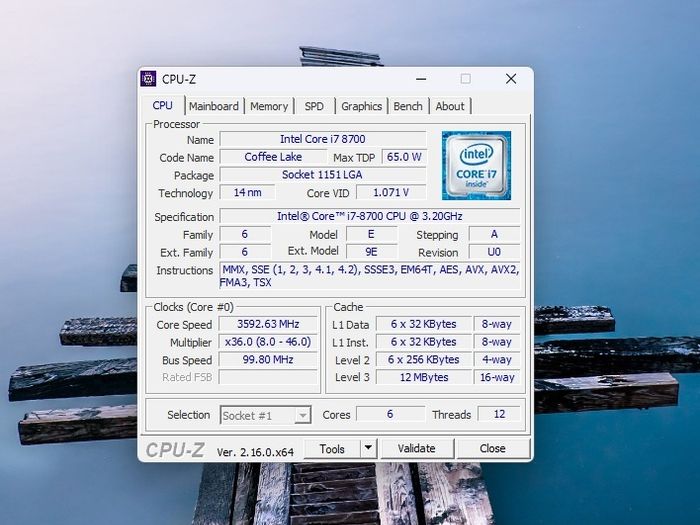Screen dimensions: 700x525
Task: Click the Cores value 6
Action: click(x=390, y=414)
